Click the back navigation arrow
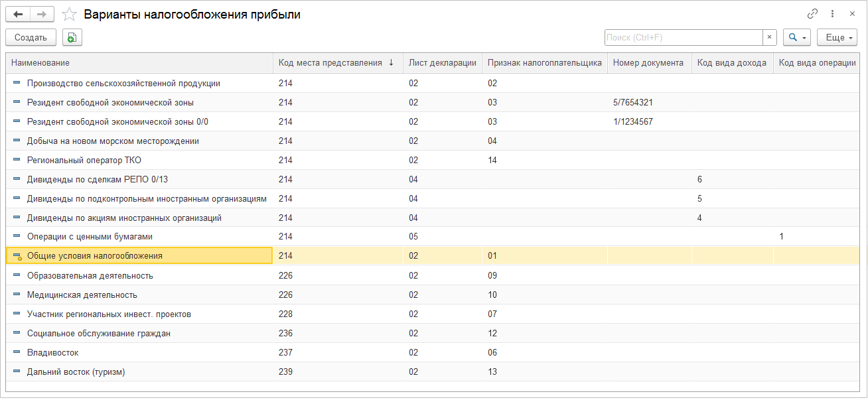This screenshot has height=400, width=868. click(18, 14)
